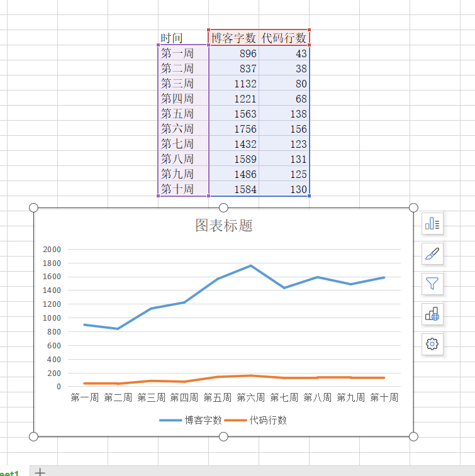Click the 时间 header cell

(x=184, y=38)
